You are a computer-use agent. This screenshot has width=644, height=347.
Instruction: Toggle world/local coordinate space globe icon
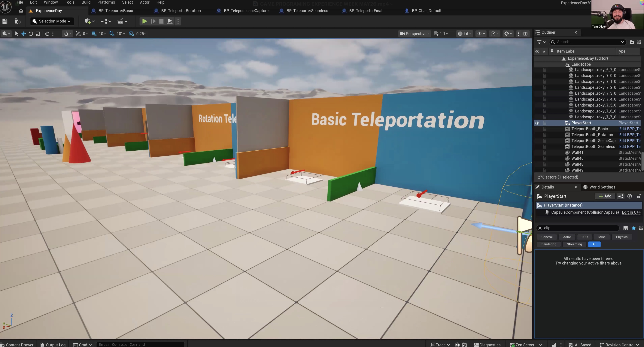[47, 34]
